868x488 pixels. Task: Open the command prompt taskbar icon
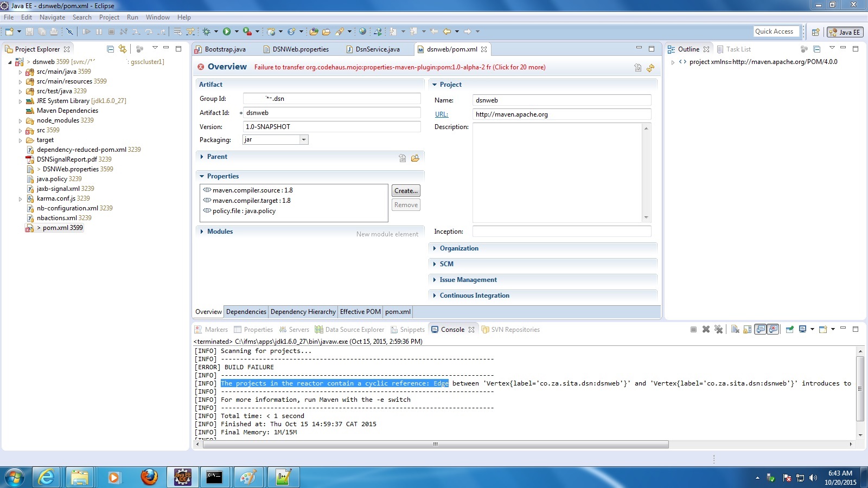pos(214,477)
